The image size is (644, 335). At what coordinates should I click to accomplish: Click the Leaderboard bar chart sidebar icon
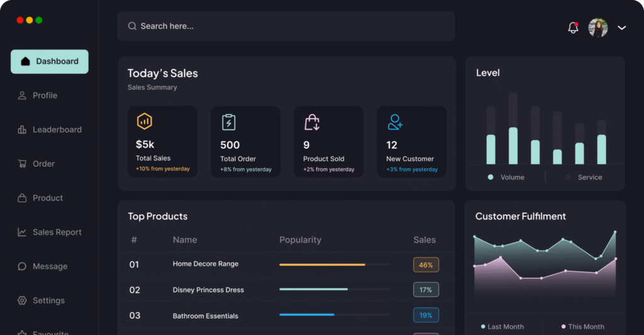[22, 129]
